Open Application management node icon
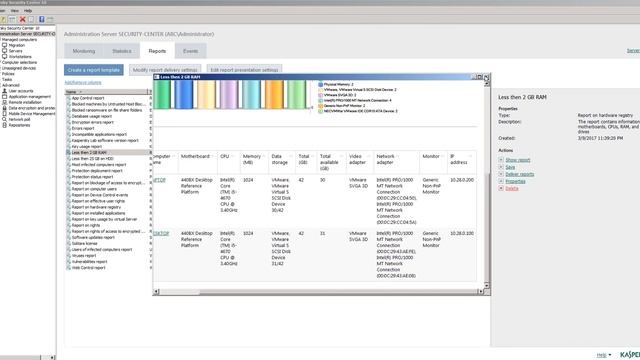 click(x=4, y=97)
